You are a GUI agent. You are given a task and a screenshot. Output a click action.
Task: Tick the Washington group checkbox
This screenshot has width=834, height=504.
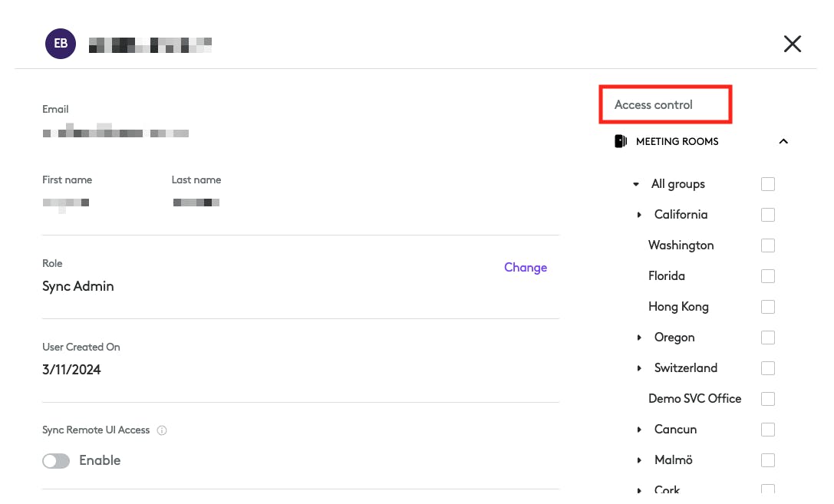(767, 245)
